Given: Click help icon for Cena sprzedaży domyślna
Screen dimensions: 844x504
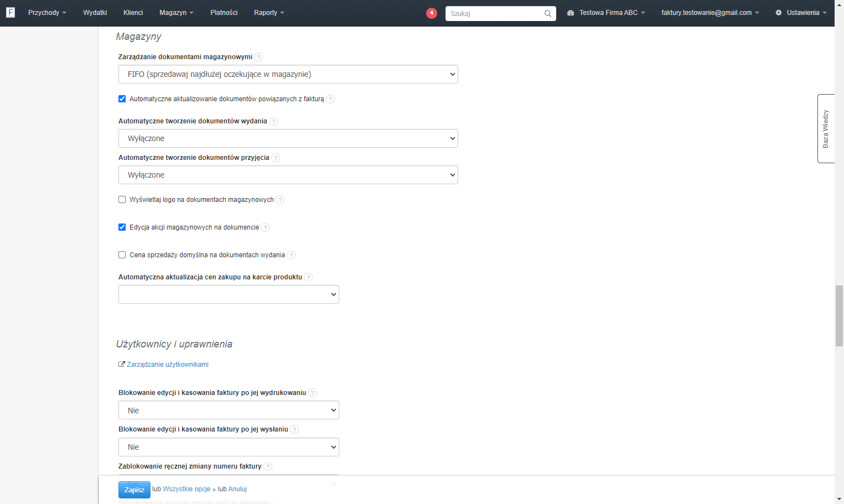Looking at the screenshot, I should point(291,255).
